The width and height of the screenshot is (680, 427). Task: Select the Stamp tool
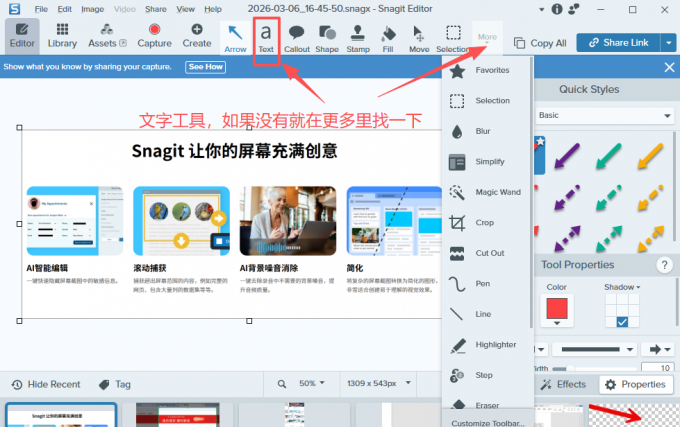tap(358, 38)
